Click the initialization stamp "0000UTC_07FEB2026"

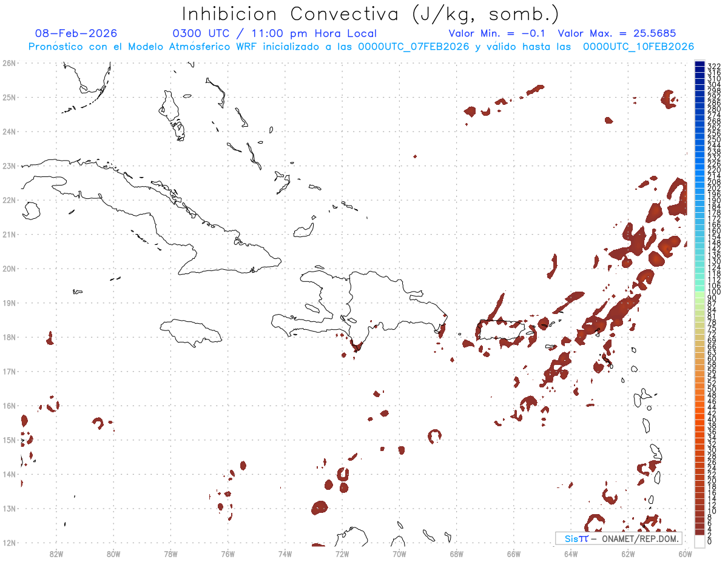point(414,47)
